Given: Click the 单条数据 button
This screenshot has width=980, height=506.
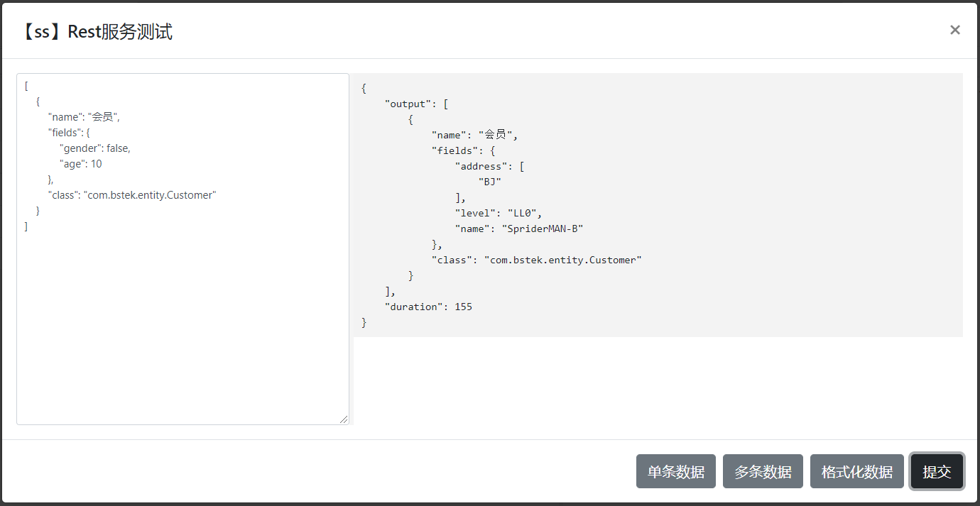Looking at the screenshot, I should pos(675,472).
